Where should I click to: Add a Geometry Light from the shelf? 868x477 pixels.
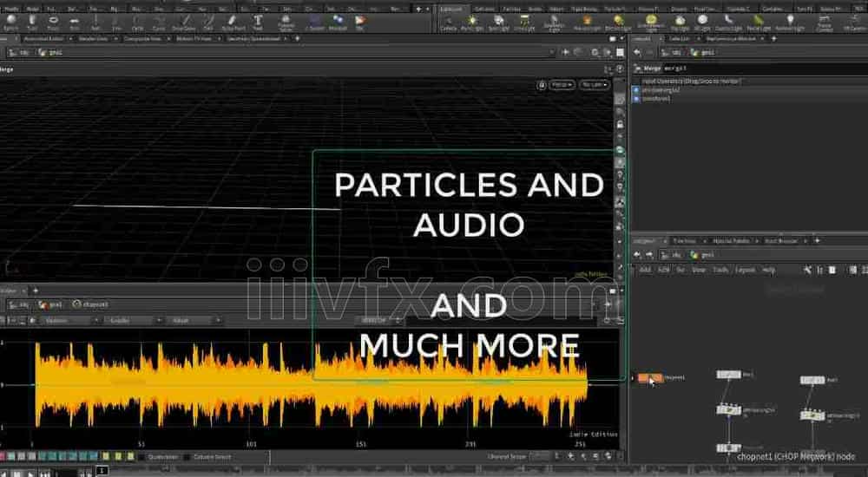(554, 23)
